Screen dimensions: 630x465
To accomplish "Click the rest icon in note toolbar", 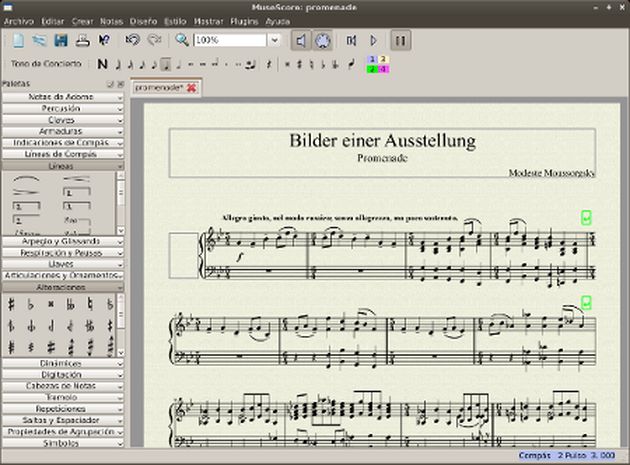I will (x=268, y=64).
